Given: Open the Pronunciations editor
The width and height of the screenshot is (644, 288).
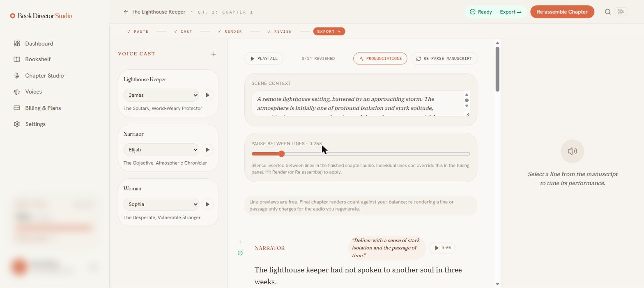Looking at the screenshot, I should click(x=380, y=58).
